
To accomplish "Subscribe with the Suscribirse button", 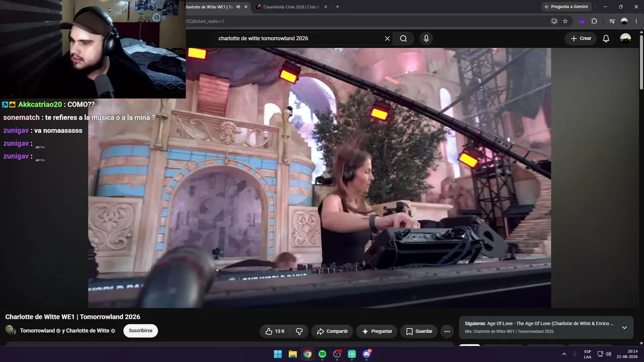I will point(141,331).
